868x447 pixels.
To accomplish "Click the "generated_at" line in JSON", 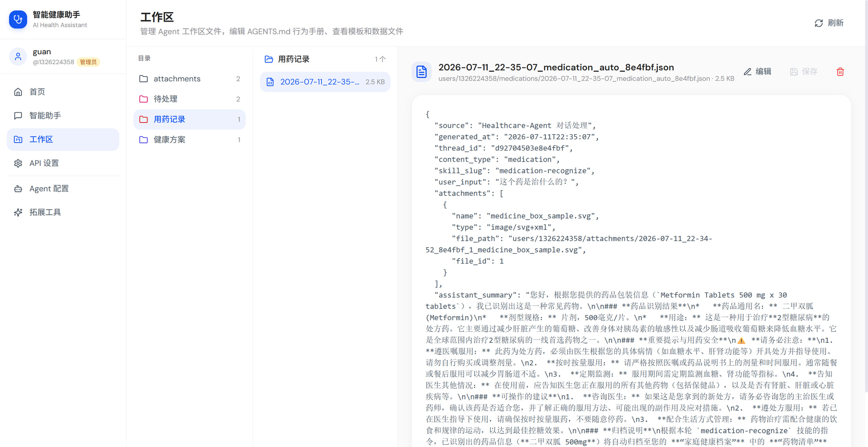I will [x=517, y=137].
